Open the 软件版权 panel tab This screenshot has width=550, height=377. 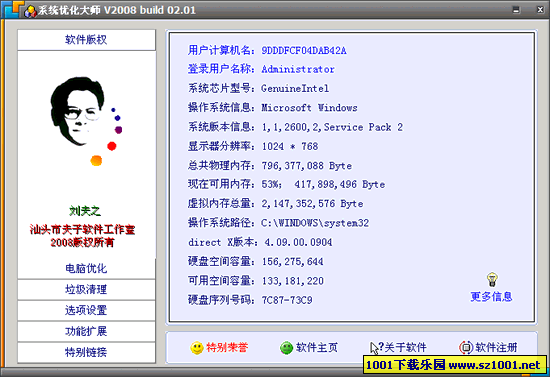pos(86,40)
